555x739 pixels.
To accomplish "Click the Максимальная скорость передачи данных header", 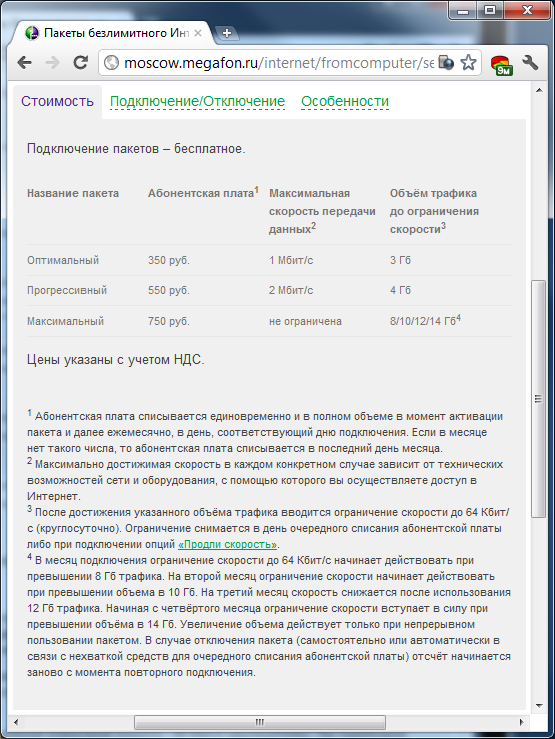I will [x=322, y=211].
